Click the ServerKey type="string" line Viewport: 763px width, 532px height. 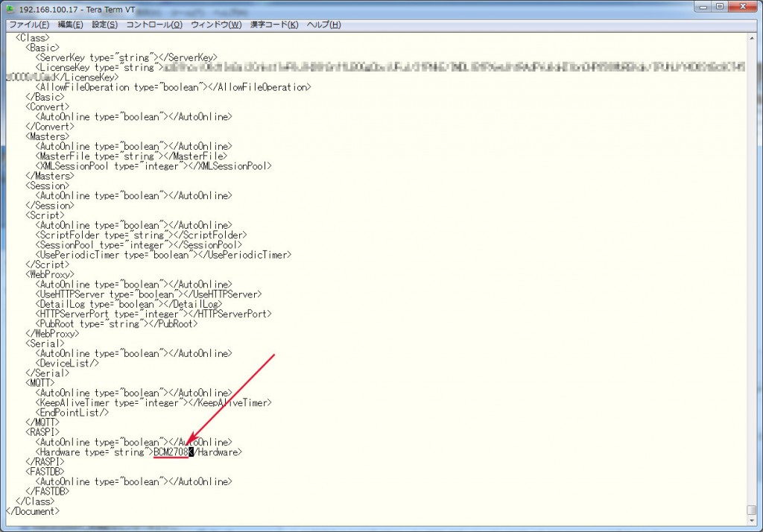coord(127,57)
